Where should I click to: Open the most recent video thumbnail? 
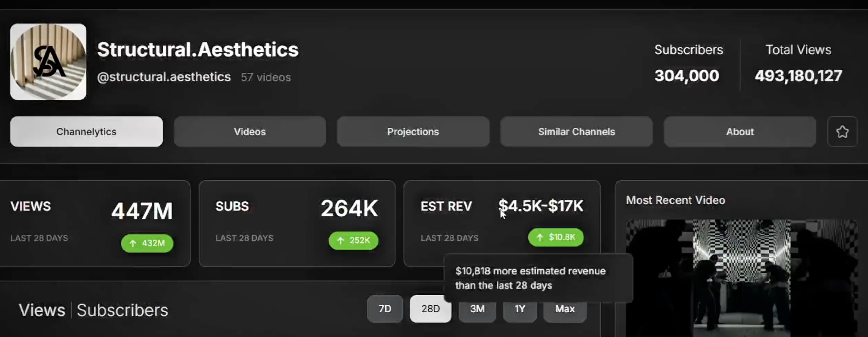point(741,278)
